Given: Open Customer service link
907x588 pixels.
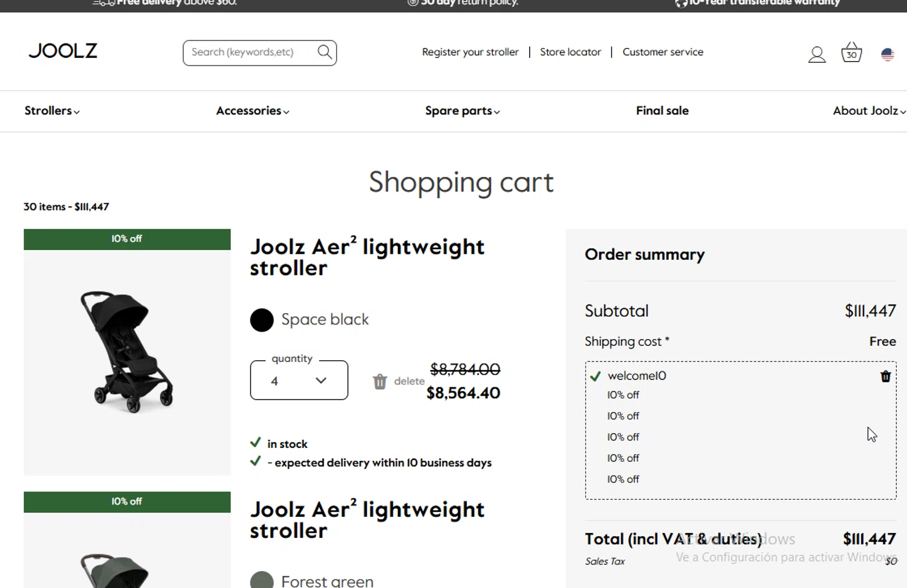Looking at the screenshot, I should tap(663, 52).
